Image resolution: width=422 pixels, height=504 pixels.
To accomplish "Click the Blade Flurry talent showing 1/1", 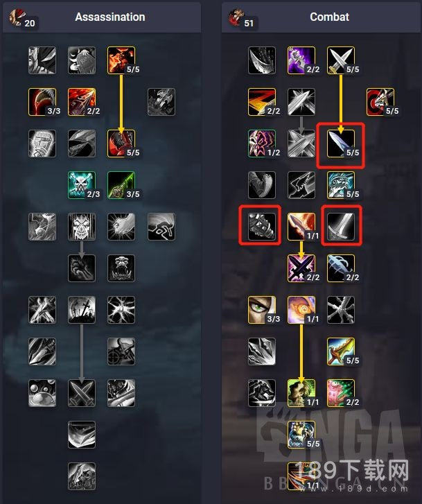I will click(301, 227).
